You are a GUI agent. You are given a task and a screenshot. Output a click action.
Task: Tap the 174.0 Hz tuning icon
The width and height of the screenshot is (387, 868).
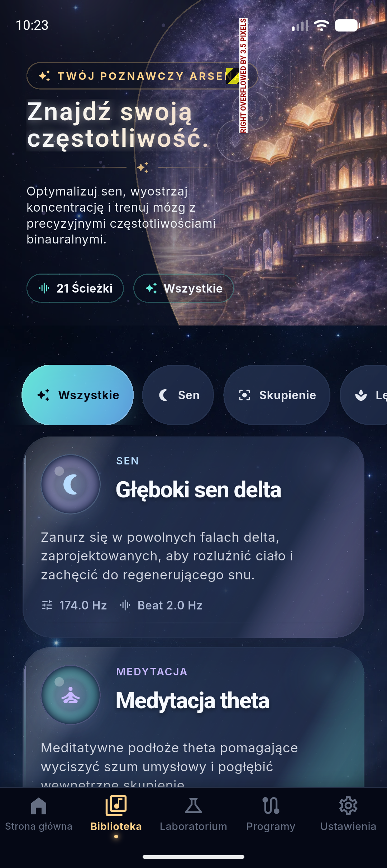(x=47, y=605)
